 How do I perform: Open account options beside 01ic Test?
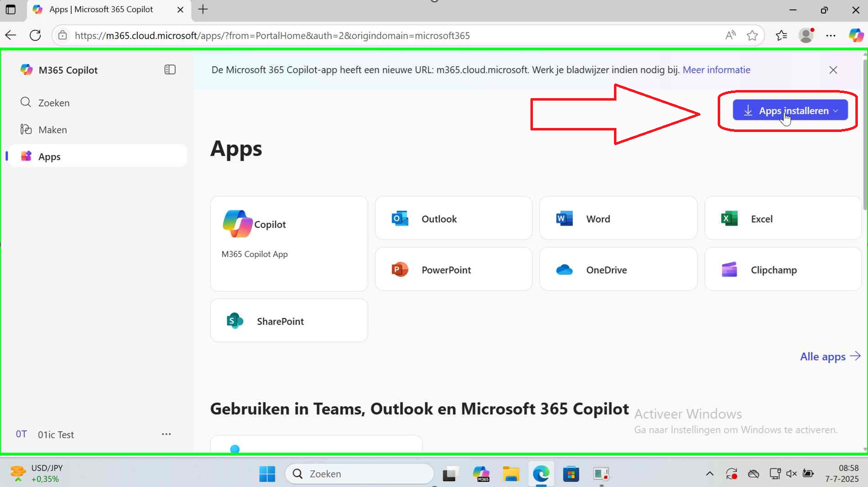[x=166, y=434]
